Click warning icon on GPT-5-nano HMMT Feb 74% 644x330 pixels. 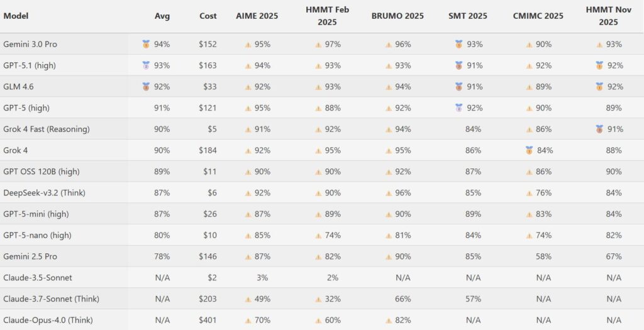318,235
